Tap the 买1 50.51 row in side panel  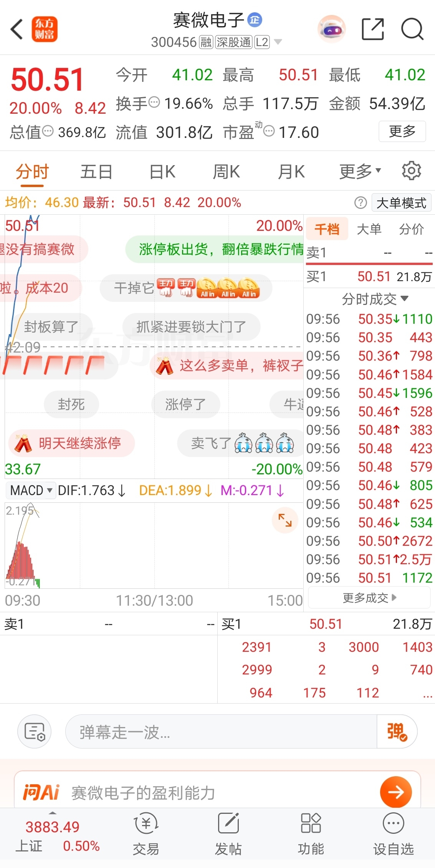369,277
